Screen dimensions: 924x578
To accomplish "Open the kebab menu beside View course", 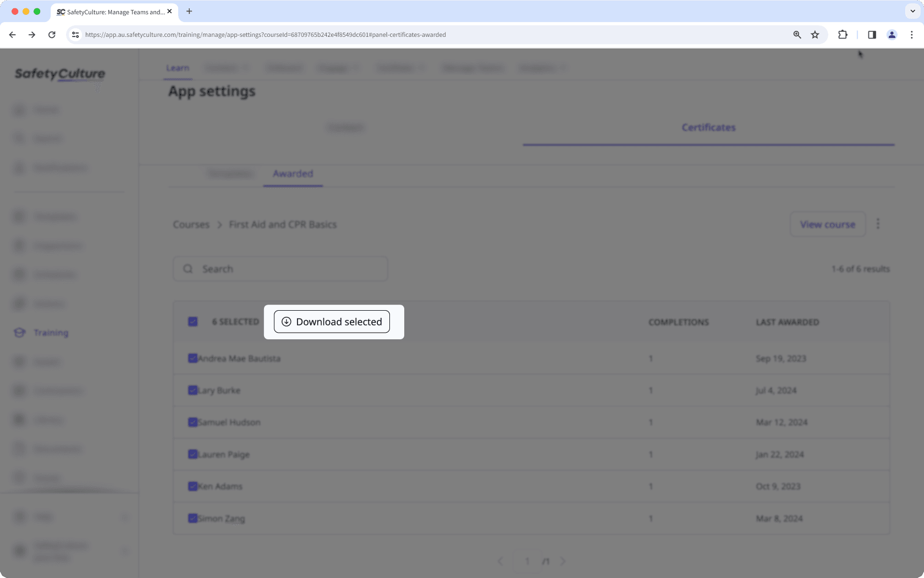I will [878, 224].
